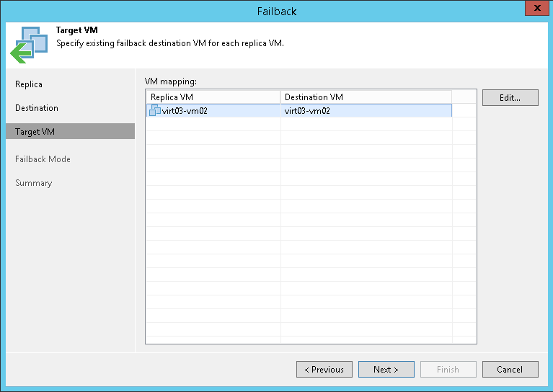Close the Failback dialog window
553x392 pixels.
click(534, 11)
